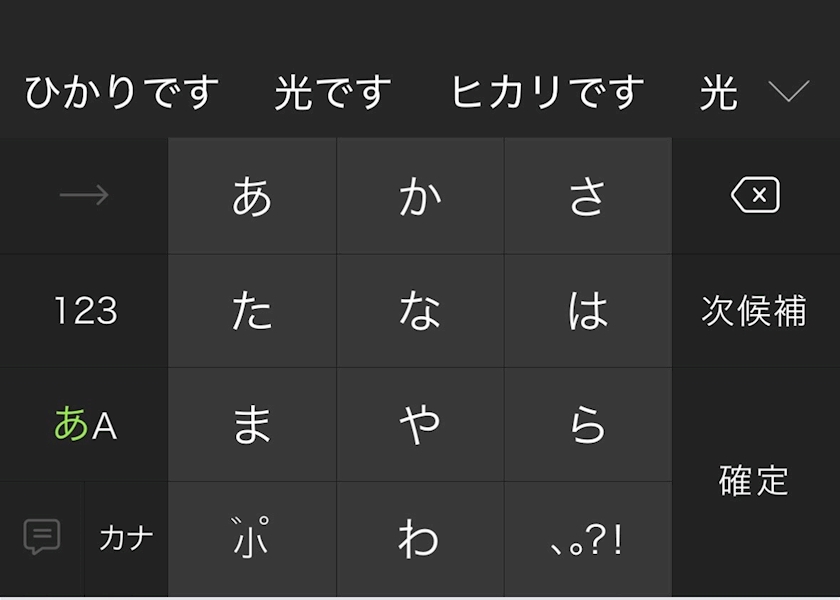Tap the か kana key
The image size is (840, 600).
pos(420,196)
